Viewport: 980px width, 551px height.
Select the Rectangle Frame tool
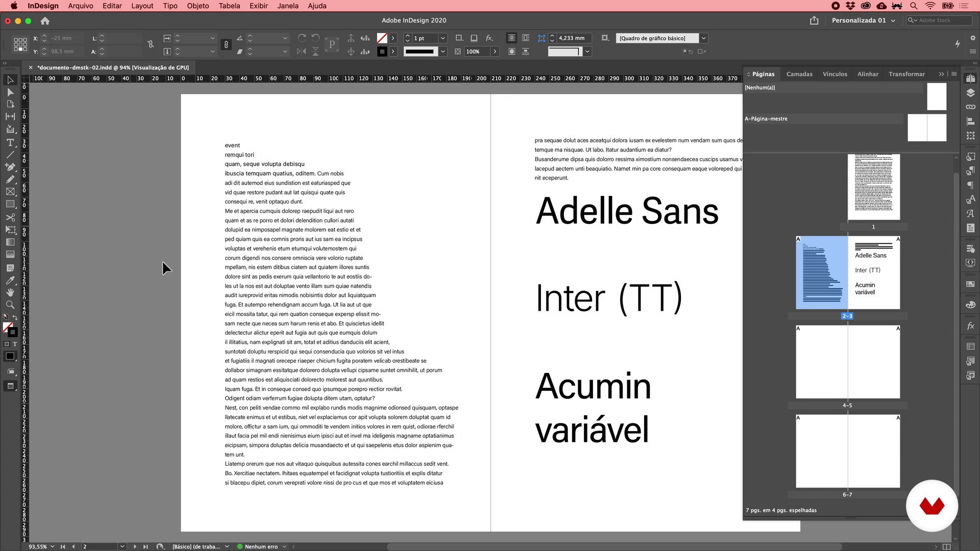(10, 192)
